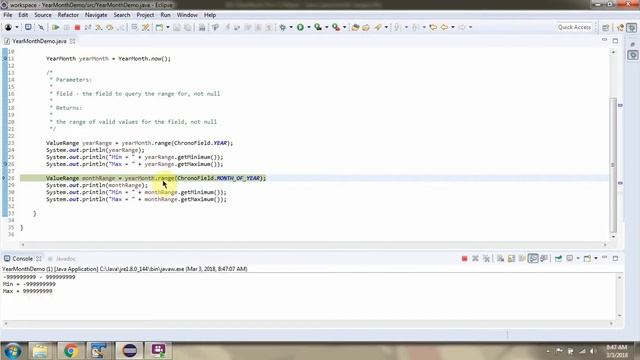Click the Disconnect debug icon
Image resolution: width=640 pixels, height=360 pixels.
pyautogui.click(x=88, y=27)
